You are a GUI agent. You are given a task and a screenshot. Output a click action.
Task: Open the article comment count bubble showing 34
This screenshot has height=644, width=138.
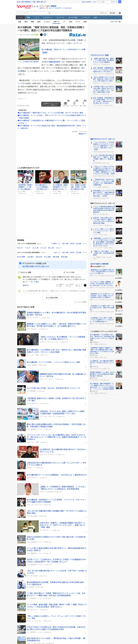(x=32, y=35)
